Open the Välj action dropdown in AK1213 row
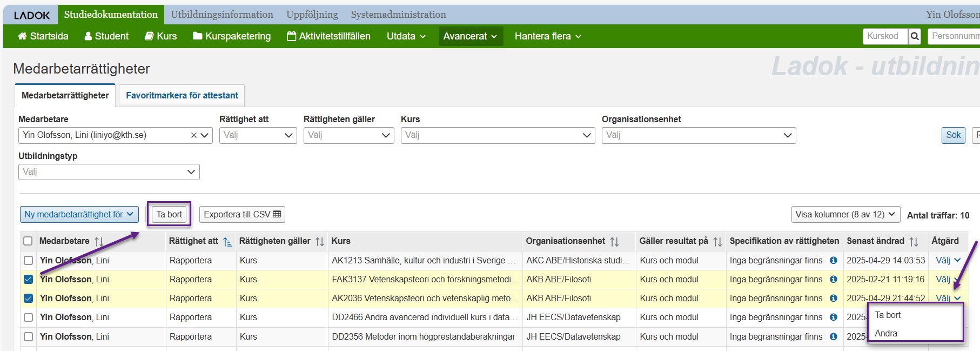This screenshot has width=980, height=351. point(948,260)
